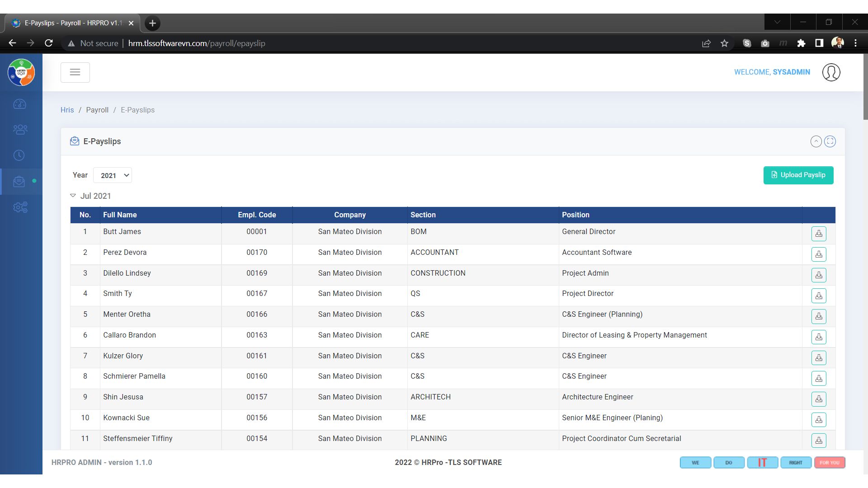Open the settings gears icon in sidebar
The image size is (868, 488).
(20, 207)
